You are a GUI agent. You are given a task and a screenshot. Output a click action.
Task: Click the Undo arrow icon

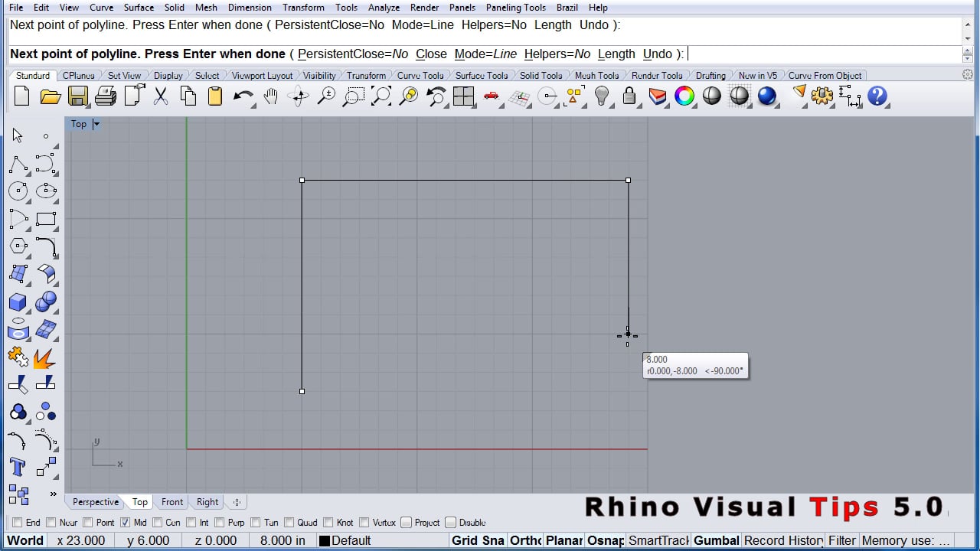243,96
